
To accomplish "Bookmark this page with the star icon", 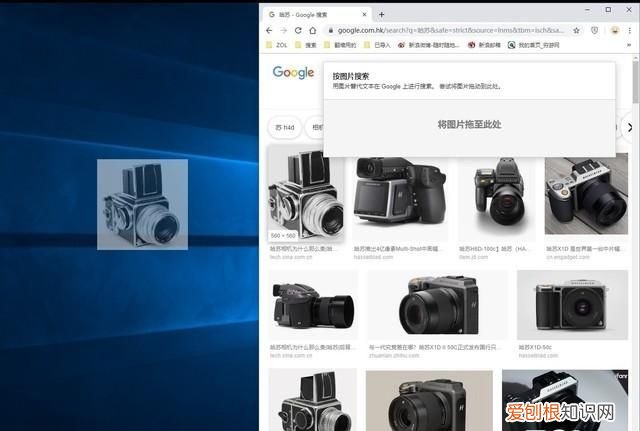I will 576,31.
